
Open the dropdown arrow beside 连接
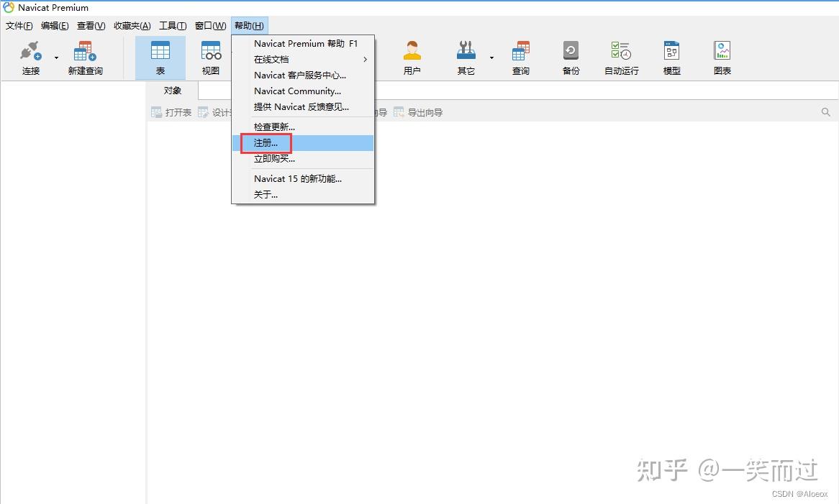(x=56, y=58)
